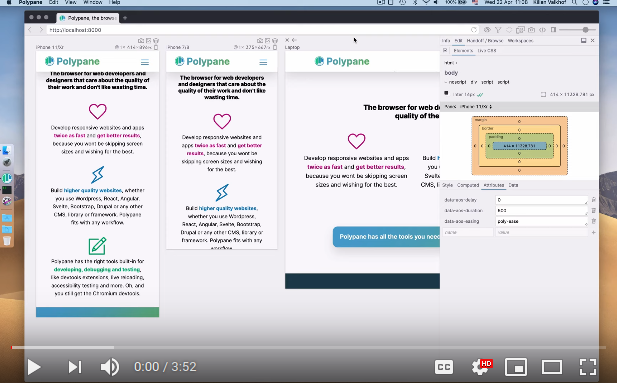Toggle closed captions with CC button
The height and width of the screenshot is (383, 617).
click(x=444, y=367)
